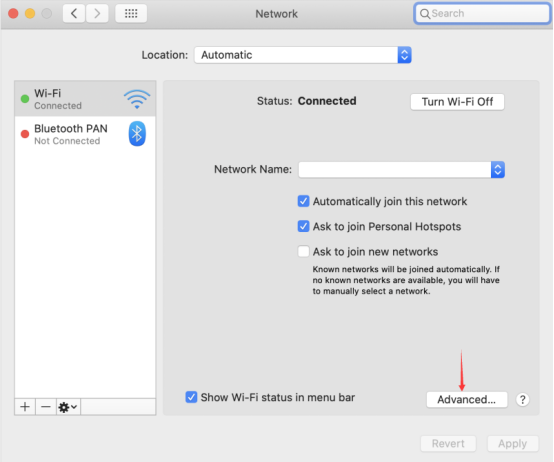The height and width of the screenshot is (462, 554).
Task: Go back with the left chevron button
Action: coord(74,13)
